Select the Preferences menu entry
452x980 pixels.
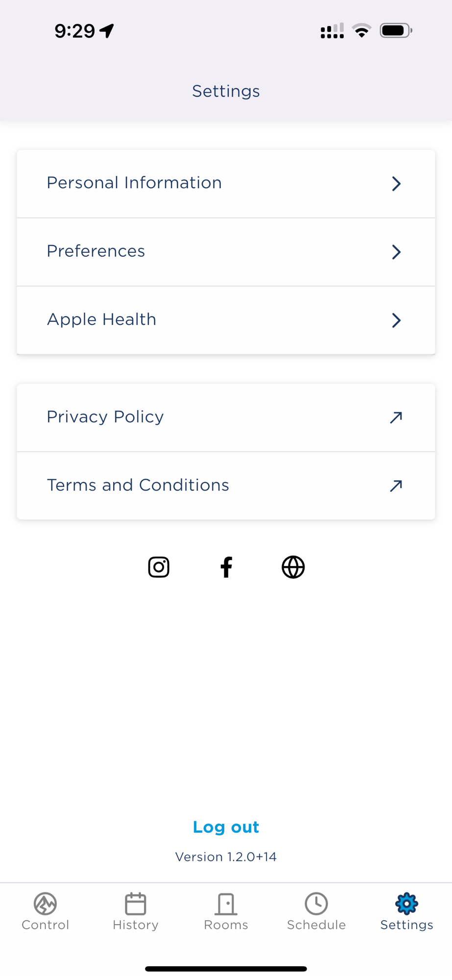(96, 251)
